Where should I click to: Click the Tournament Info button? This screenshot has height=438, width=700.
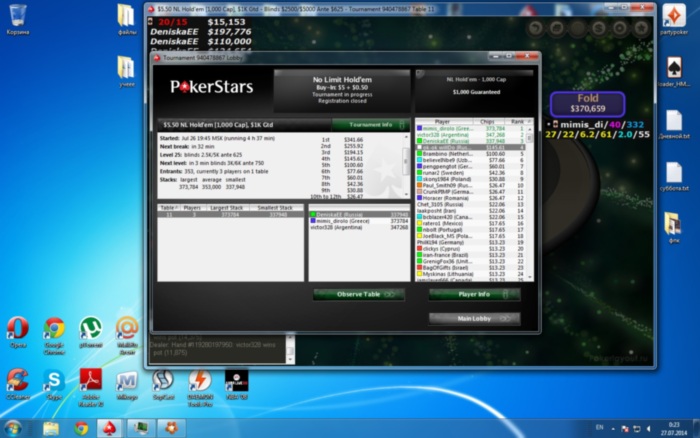point(371,125)
